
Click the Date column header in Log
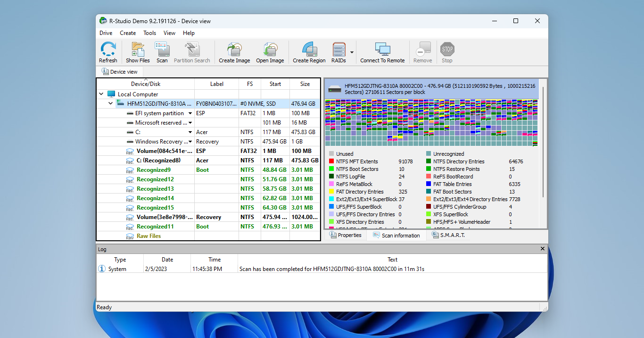(x=167, y=260)
